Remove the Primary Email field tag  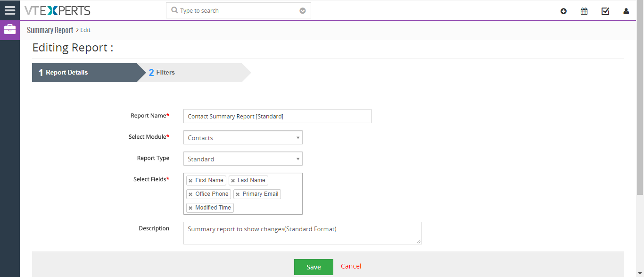(238, 194)
